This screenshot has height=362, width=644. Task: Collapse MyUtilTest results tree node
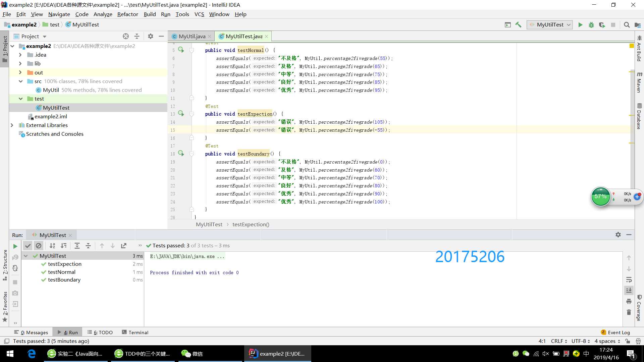[x=26, y=256]
